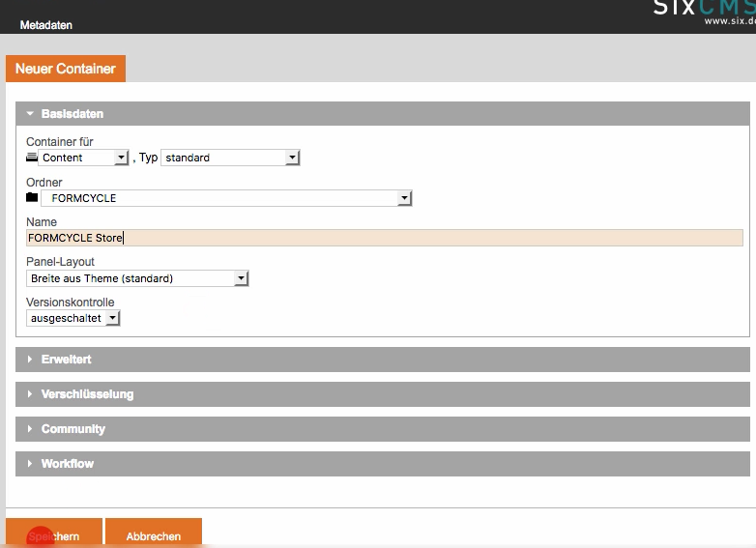Open the Panel-Layout dropdown
This screenshot has width=756, height=548.
[137, 278]
